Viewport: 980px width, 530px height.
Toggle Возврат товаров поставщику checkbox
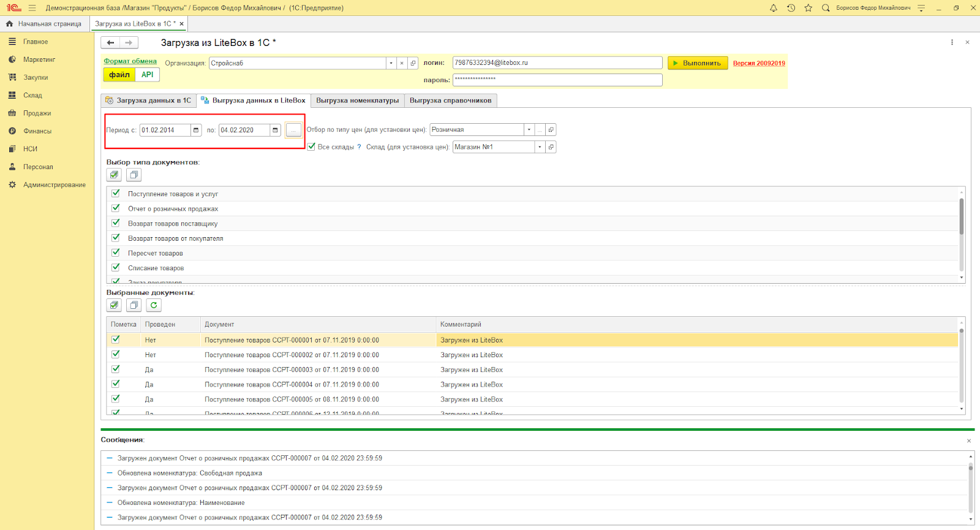tap(116, 223)
